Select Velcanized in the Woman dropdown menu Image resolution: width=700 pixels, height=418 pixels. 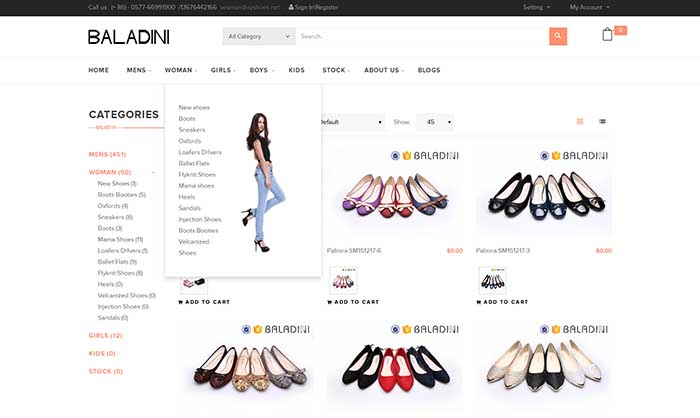pyautogui.click(x=194, y=242)
